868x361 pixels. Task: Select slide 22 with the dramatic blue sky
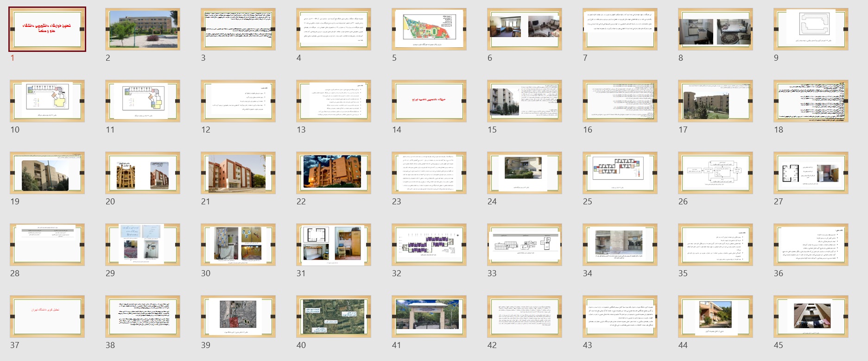[x=334, y=173]
